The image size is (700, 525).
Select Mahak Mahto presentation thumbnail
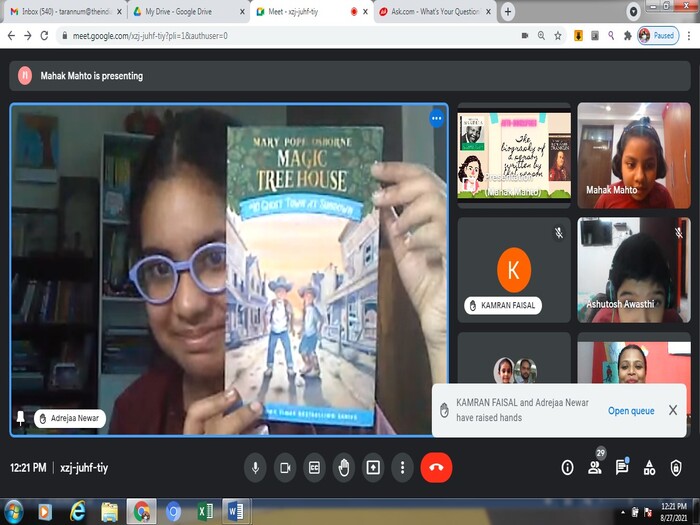click(x=514, y=155)
